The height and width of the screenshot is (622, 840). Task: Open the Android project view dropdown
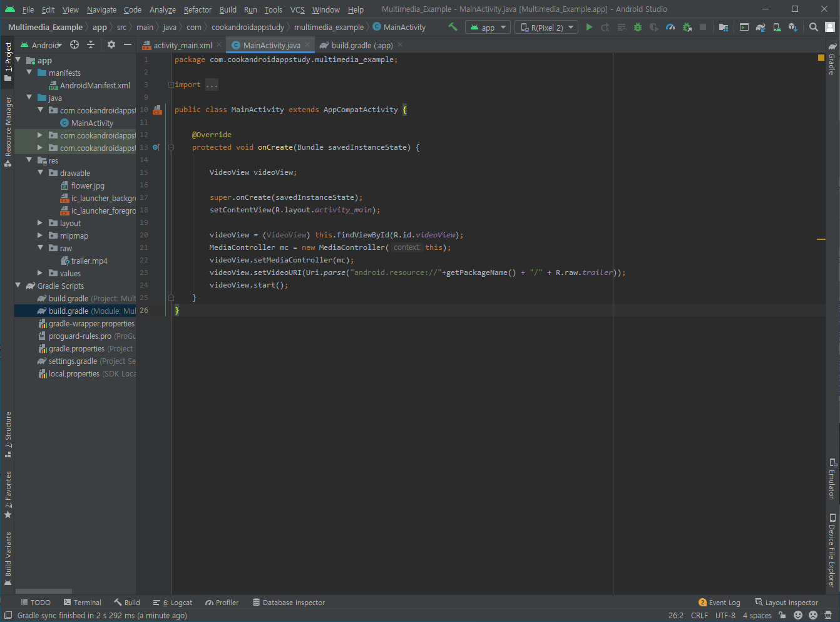tap(41, 45)
